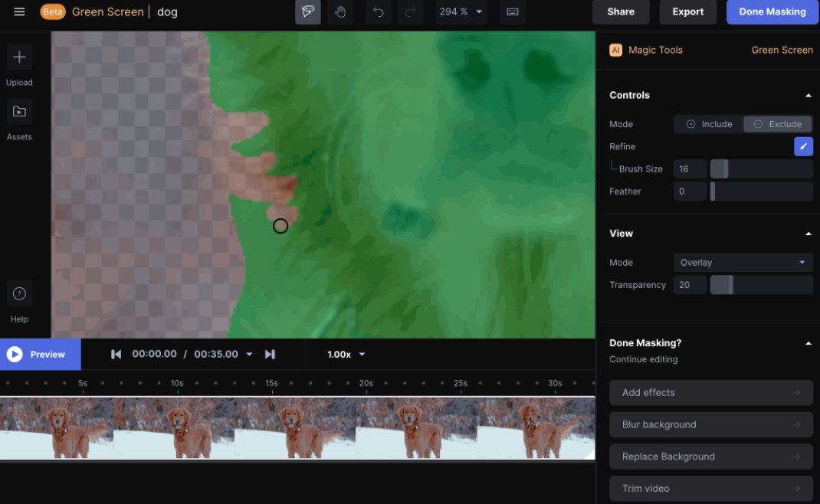Open Green Screen panel link

pyautogui.click(x=782, y=51)
